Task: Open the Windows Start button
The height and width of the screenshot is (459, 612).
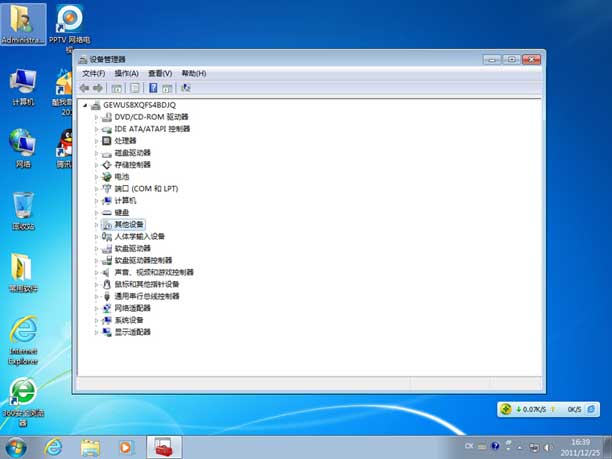Action: coord(16,448)
